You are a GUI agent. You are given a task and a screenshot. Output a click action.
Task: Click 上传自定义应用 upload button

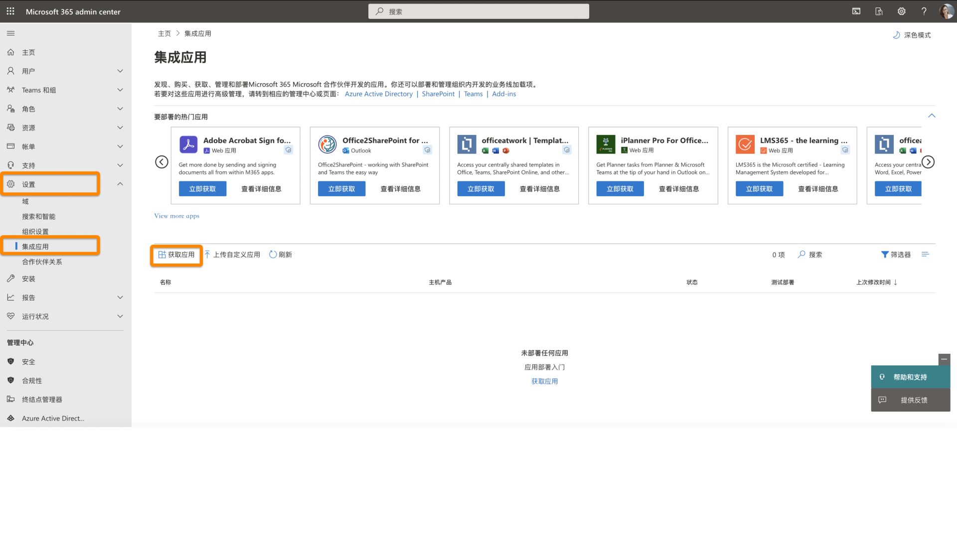[232, 255]
